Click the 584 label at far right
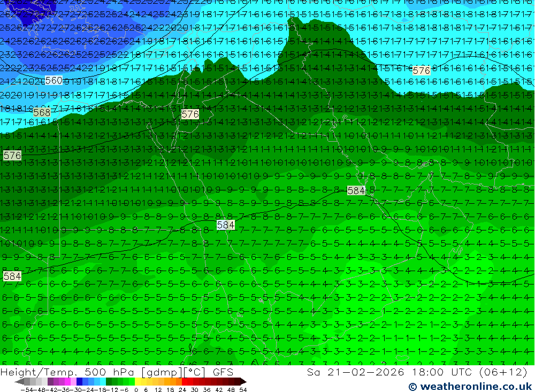Viewport: 535px width, 392px height. coord(356,190)
